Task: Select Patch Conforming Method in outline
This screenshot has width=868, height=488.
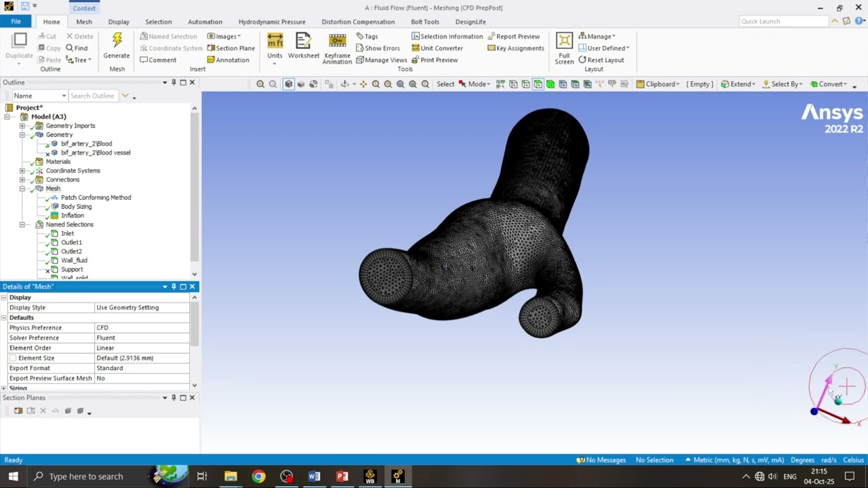Action: (96, 197)
